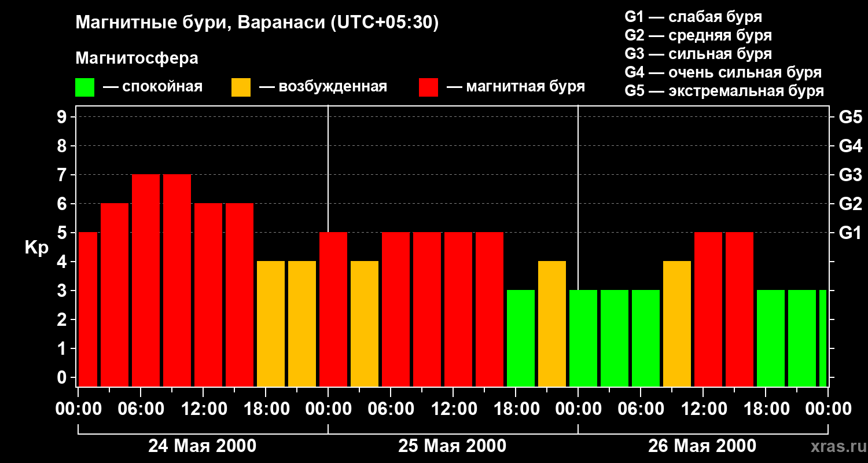The width and height of the screenshot is (868, 463).
Task: Click the vertical midnight divider starting 26 May
Action: click(x=578, y=246)
